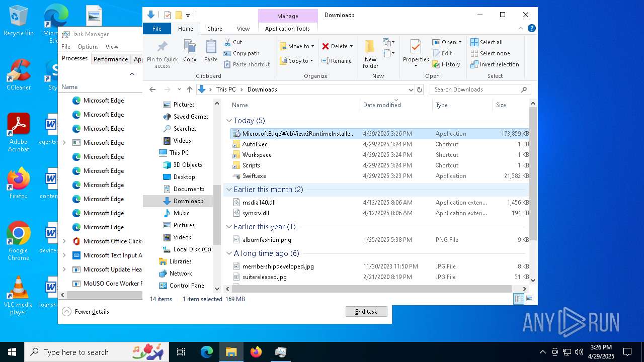Click End task in Task Manager
Viewport: 644px width, 362px height.
click(366, 312)
